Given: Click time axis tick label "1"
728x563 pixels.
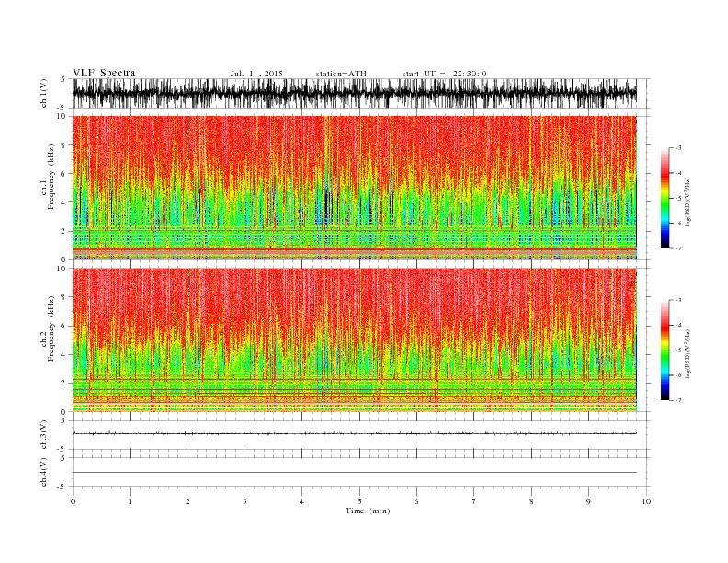Looking at the screenshot, I should tap(130, 501).
